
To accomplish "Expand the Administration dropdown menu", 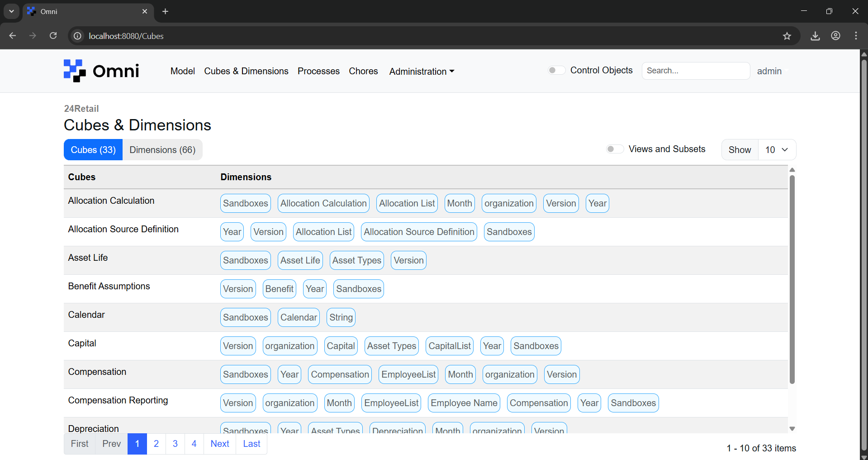I will [x=422, y=72].
